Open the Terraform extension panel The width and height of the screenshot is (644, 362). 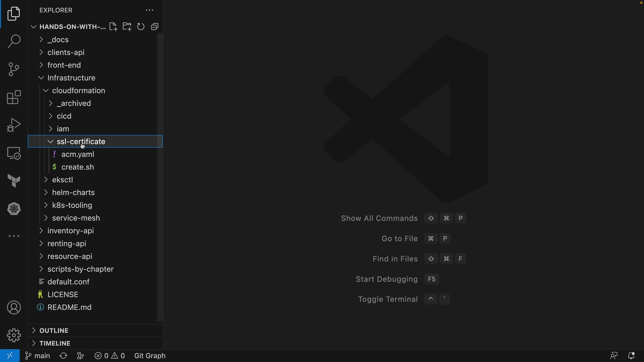click(14, 181)
